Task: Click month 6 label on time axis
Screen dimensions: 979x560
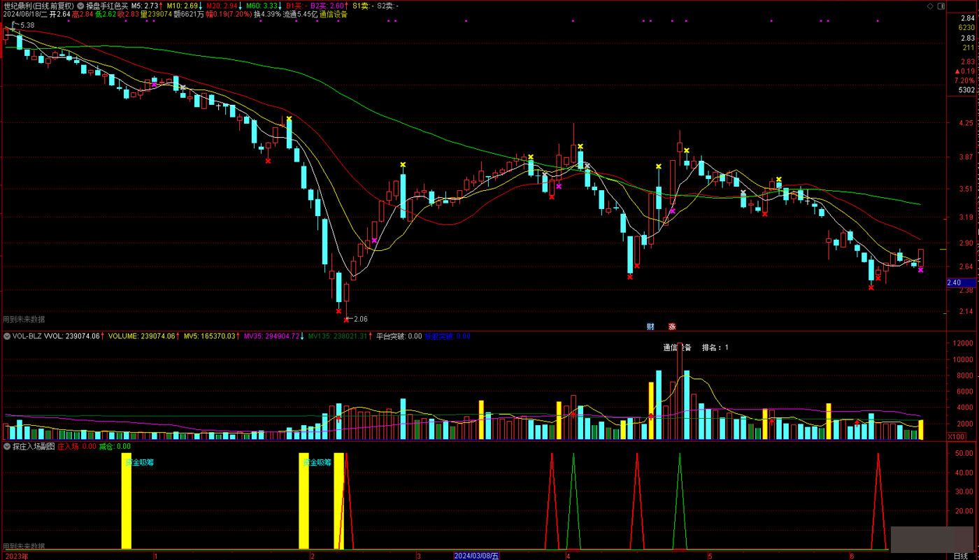Action: point(851,557)
